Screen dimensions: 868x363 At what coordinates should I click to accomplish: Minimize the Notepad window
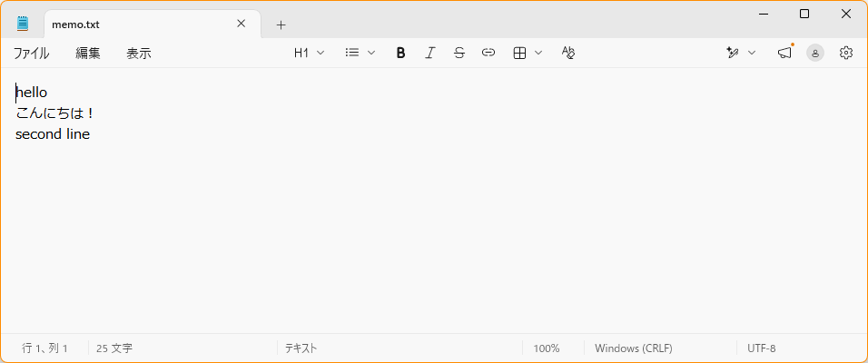764,15
